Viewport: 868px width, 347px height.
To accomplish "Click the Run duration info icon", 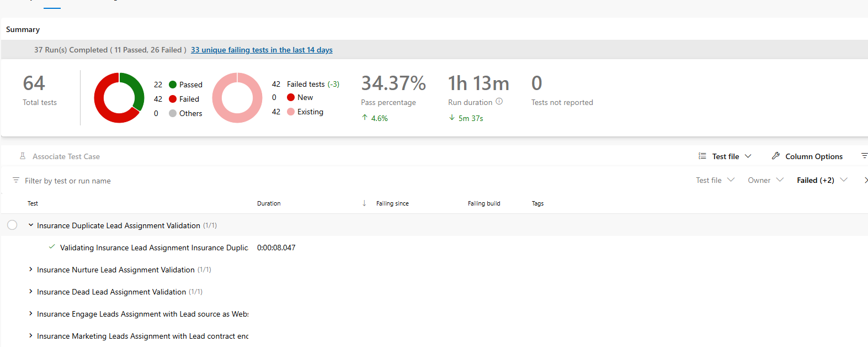I will coord(499,102).
